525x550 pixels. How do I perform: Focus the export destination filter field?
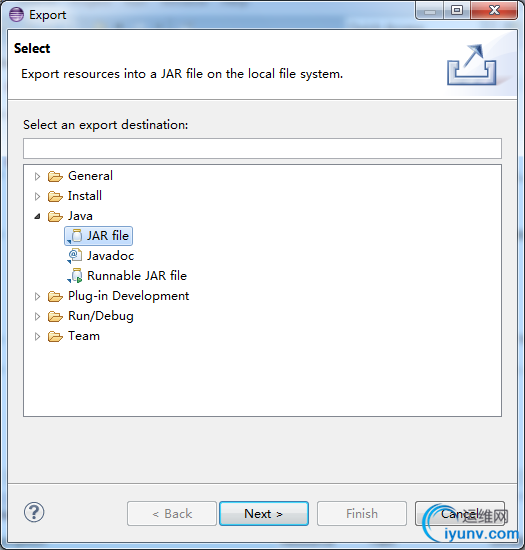(x=262, y=148)
